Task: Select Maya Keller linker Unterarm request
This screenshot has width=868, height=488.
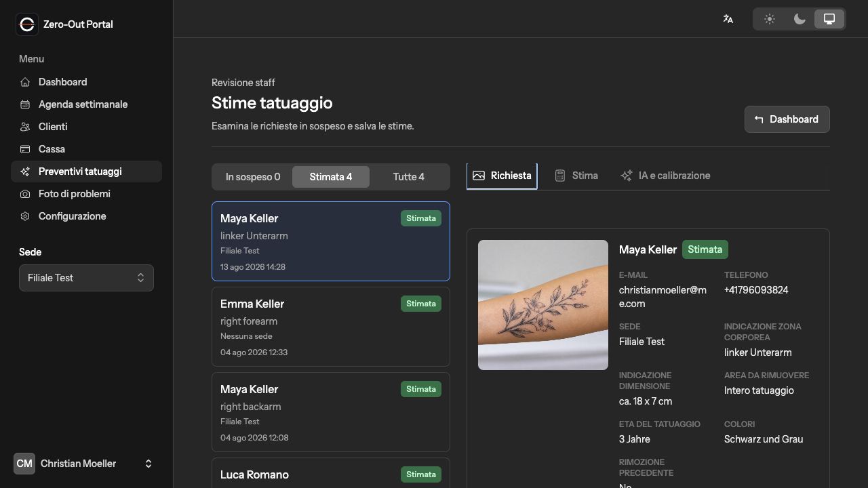Action: click(331, 241)
